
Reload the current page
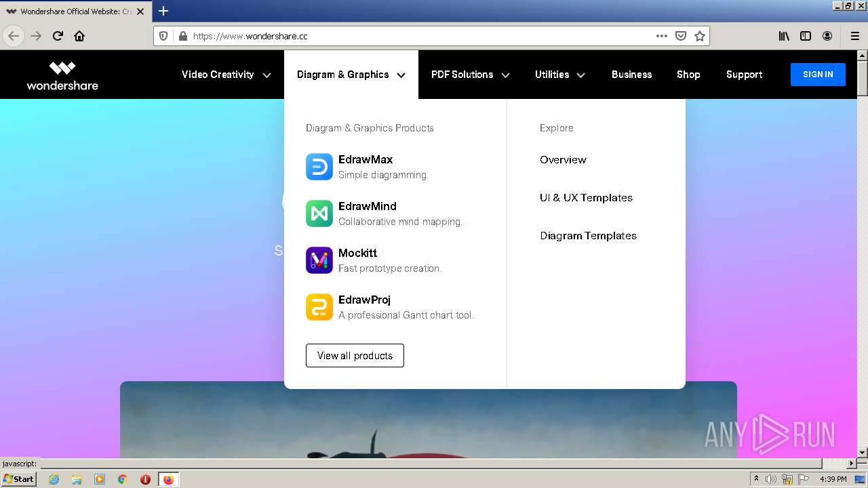(x=58, y=36)
